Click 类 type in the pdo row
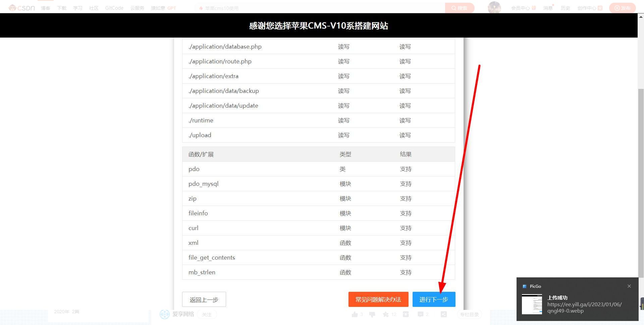 point(342,169)
